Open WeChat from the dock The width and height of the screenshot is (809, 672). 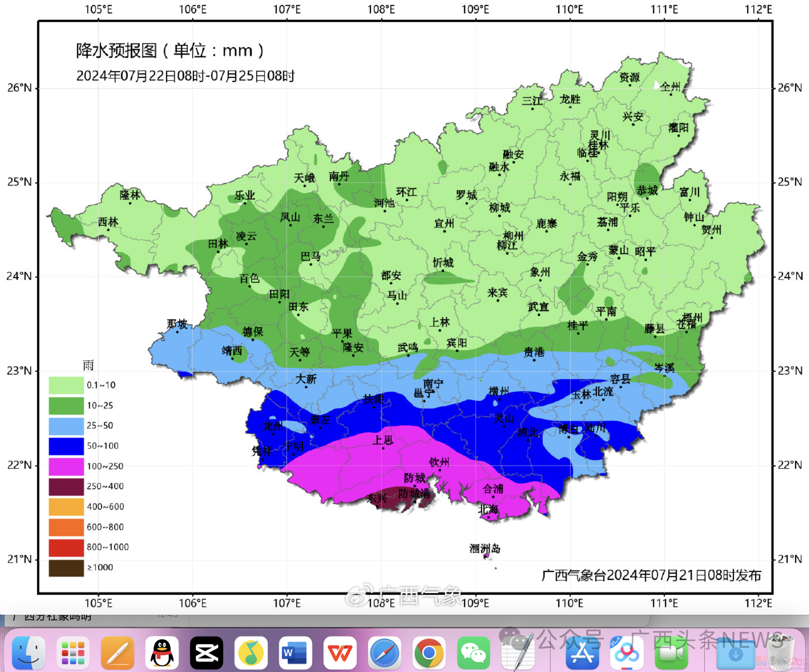pos(473,653)
